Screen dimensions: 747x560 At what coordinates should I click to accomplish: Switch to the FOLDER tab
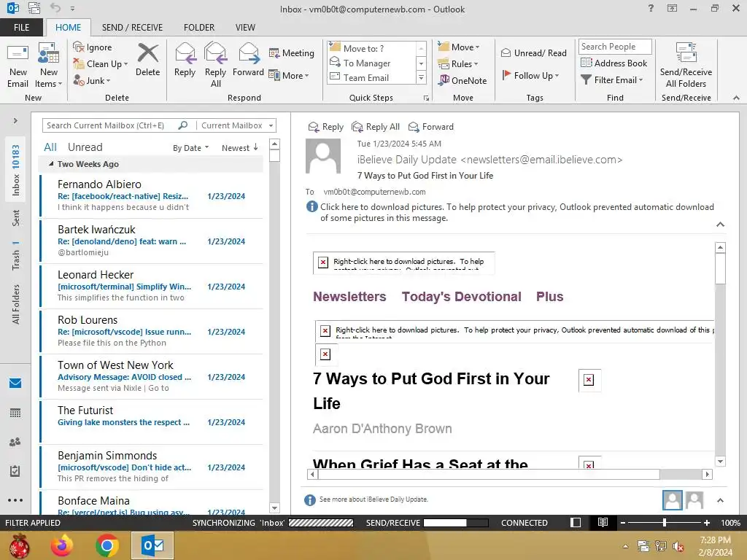point(199,27)
